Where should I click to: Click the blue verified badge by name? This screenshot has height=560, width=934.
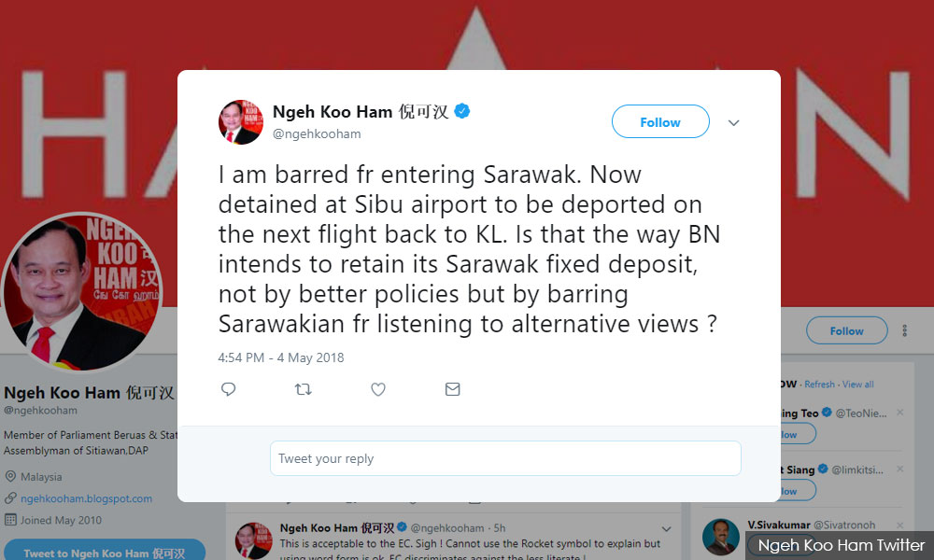462,111
